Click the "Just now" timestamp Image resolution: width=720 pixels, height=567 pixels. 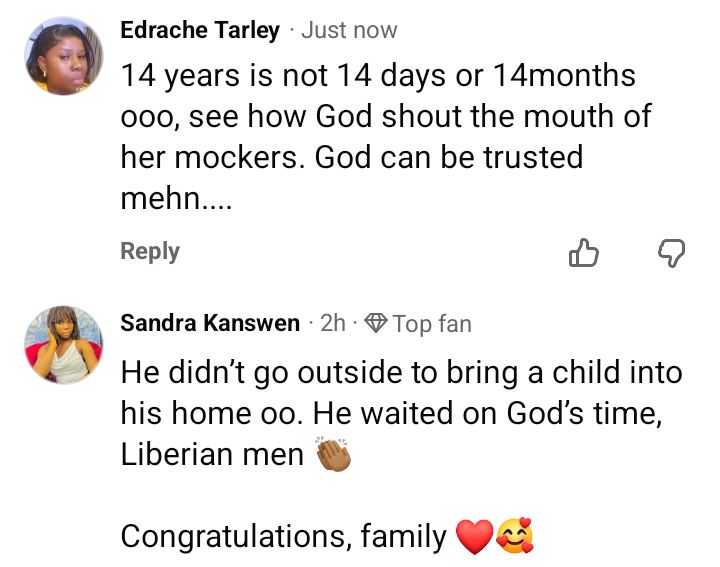[349, 31]
